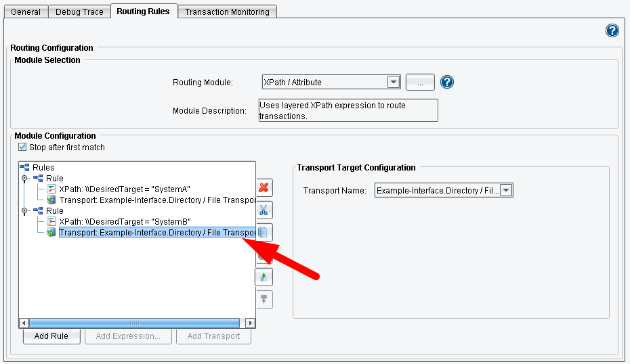630x364 pixels.
Task: Click the scissors cut icon
Action: [x=264, y=210]
